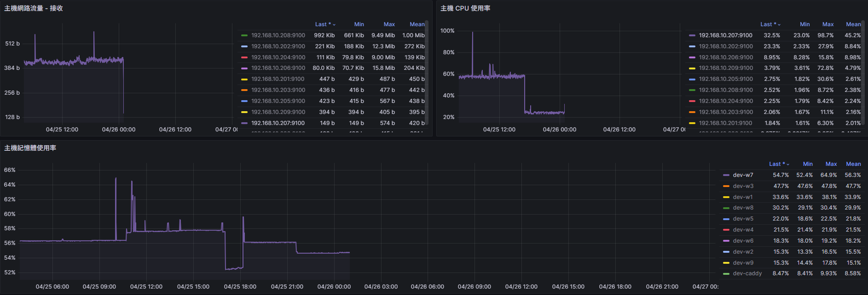Toggle the dev-w7 series in memory legend
The image size is (868, 295).
tap(743, 175)
